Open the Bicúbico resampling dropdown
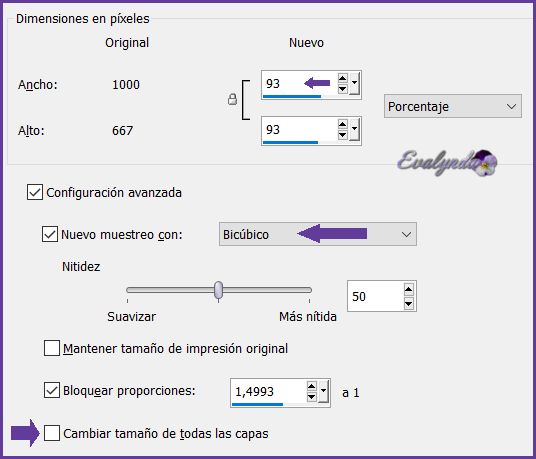Image resolution: width=536 pixels, height=459 pixels. click(318, 234)
